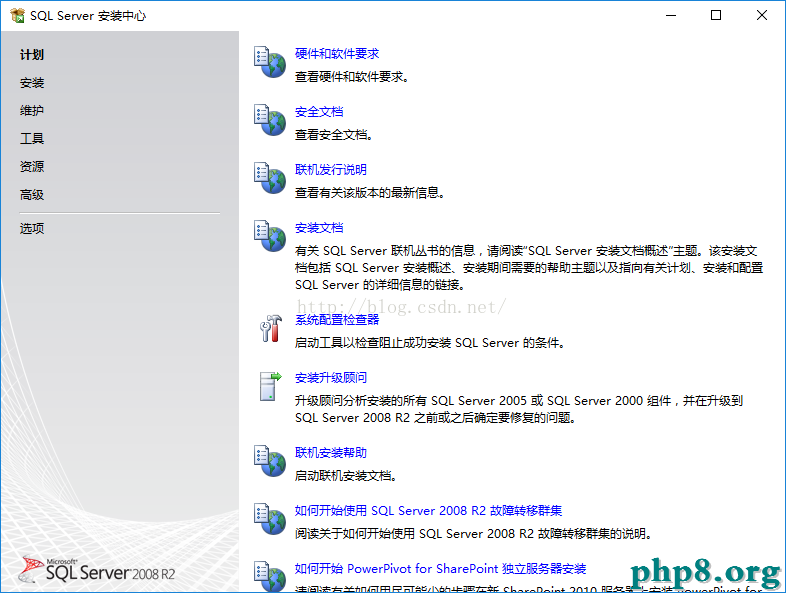Screen dimensions: 786x593
Task: Click the description 阅读关于如何开始使用 SQL Server 2008 R2 故障转移群集的说明。
Action: [474, 534]
